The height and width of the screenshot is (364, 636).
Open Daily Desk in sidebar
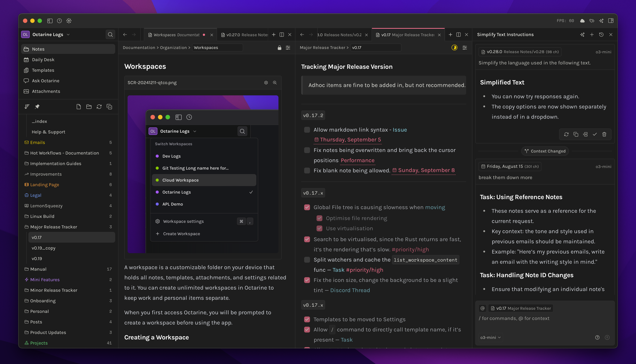pos(68,60)
